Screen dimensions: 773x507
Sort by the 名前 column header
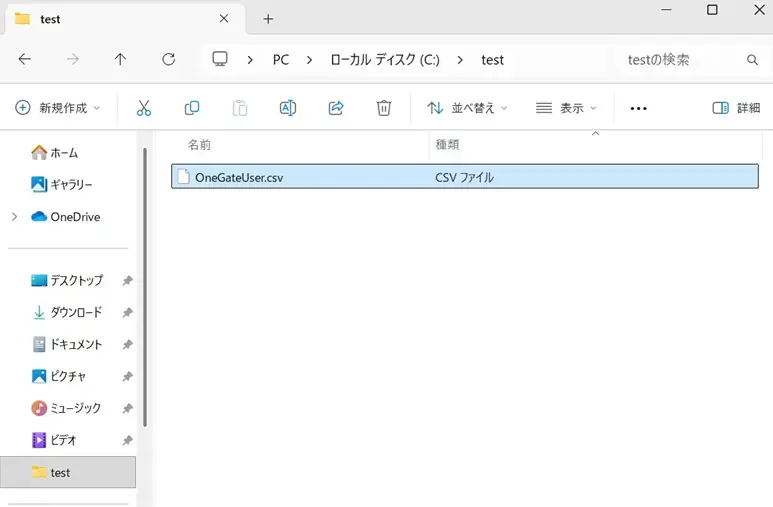click(x=200, y=145)
